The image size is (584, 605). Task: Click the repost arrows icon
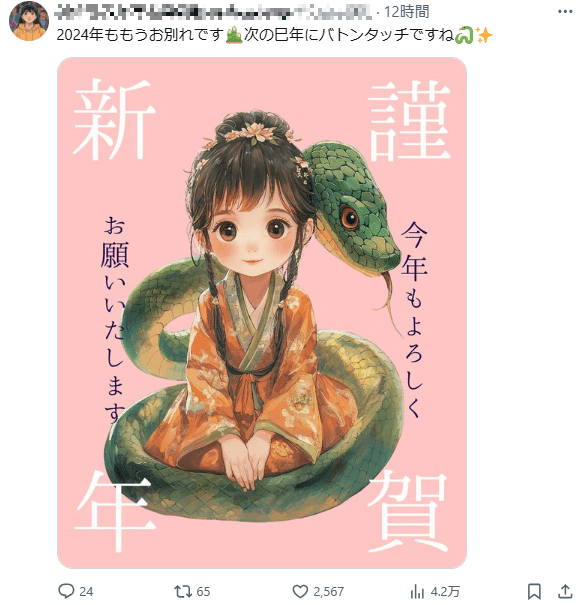183,591
